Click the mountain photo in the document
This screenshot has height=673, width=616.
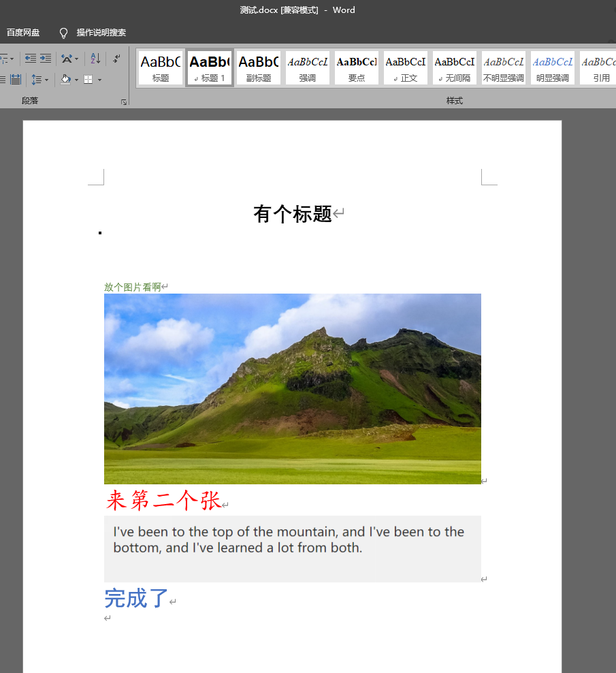[x=293, y=388]
